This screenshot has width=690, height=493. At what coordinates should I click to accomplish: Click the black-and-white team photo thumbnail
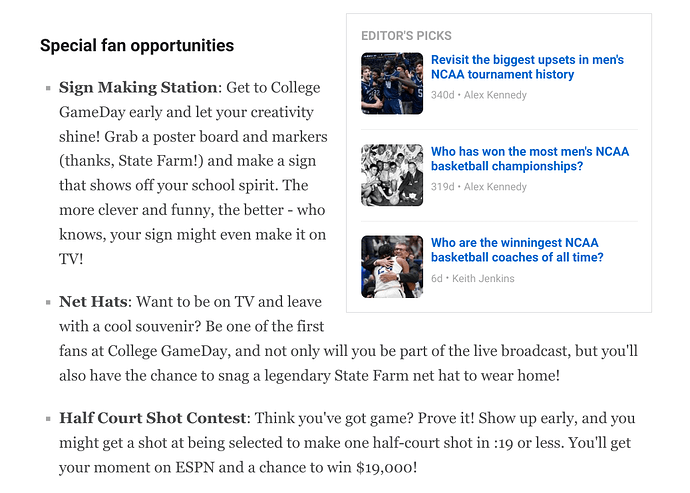(392, 175)
